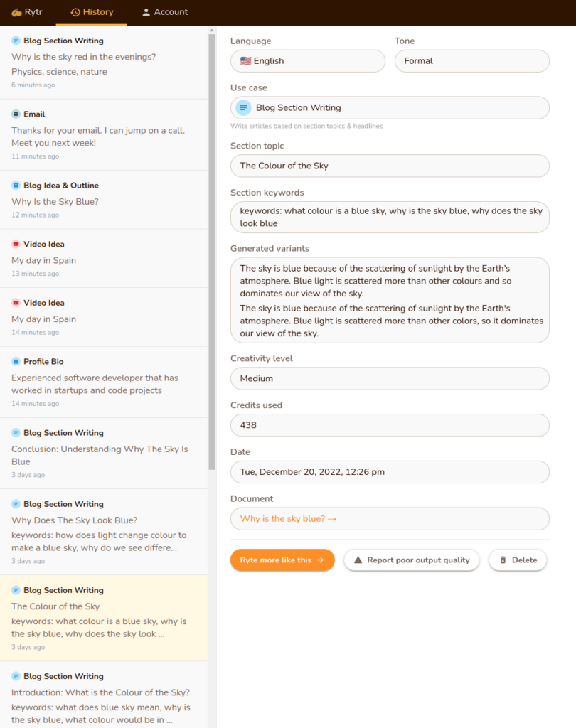Open 'Why is the sky red in the evenings?' entry
576x728 pixels.
tap(104, 63)
